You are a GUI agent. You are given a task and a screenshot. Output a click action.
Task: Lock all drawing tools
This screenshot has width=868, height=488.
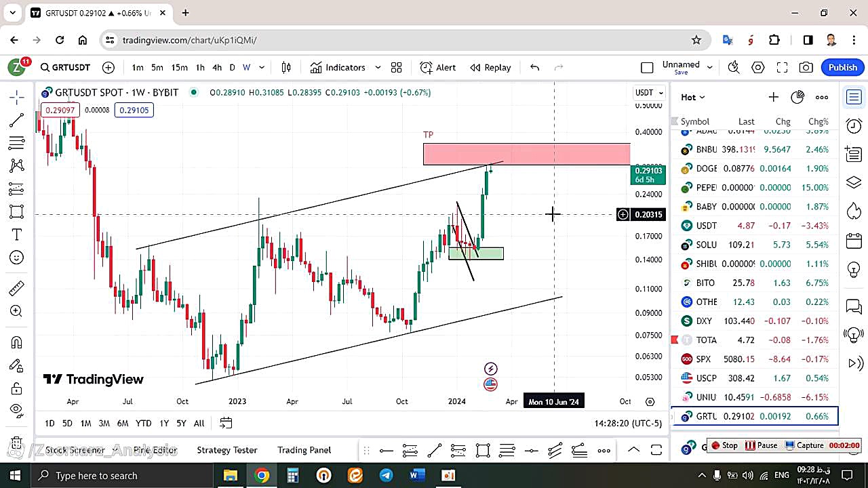pos(17,388)
